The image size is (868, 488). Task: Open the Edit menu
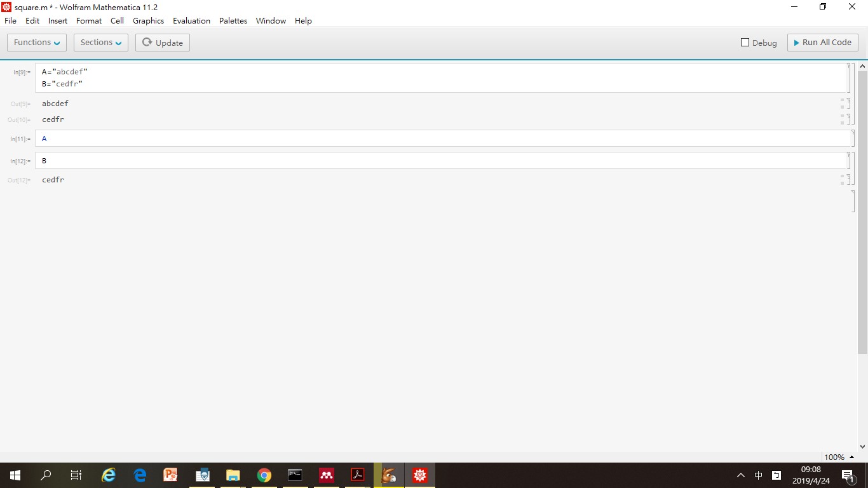(x=32, y=20)
